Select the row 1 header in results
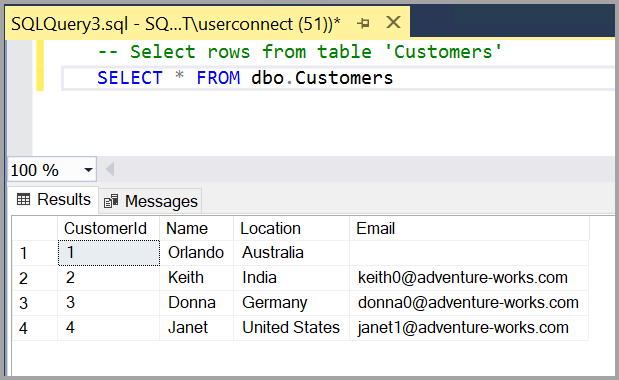Image resolution: width=619 pixels, height=380 pixels. point(35,253)
